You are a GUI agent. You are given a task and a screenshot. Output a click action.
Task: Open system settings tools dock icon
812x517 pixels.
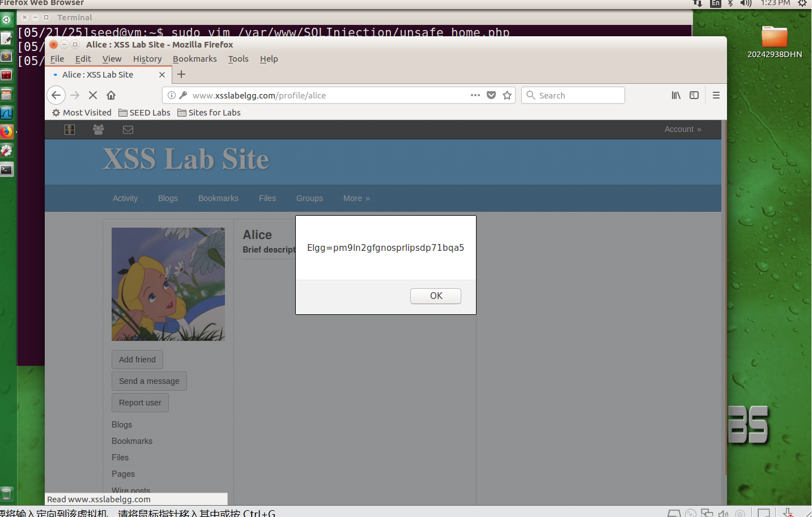(x=7, y=151)
